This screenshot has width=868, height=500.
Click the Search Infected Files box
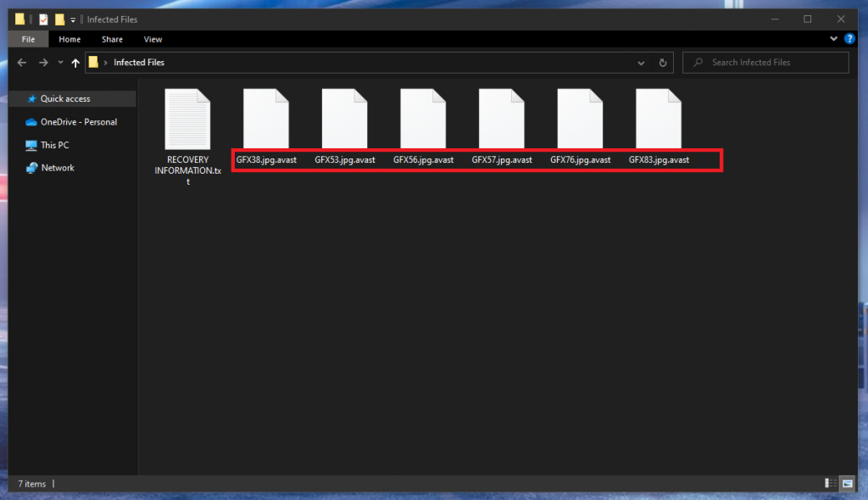(765, 63)
